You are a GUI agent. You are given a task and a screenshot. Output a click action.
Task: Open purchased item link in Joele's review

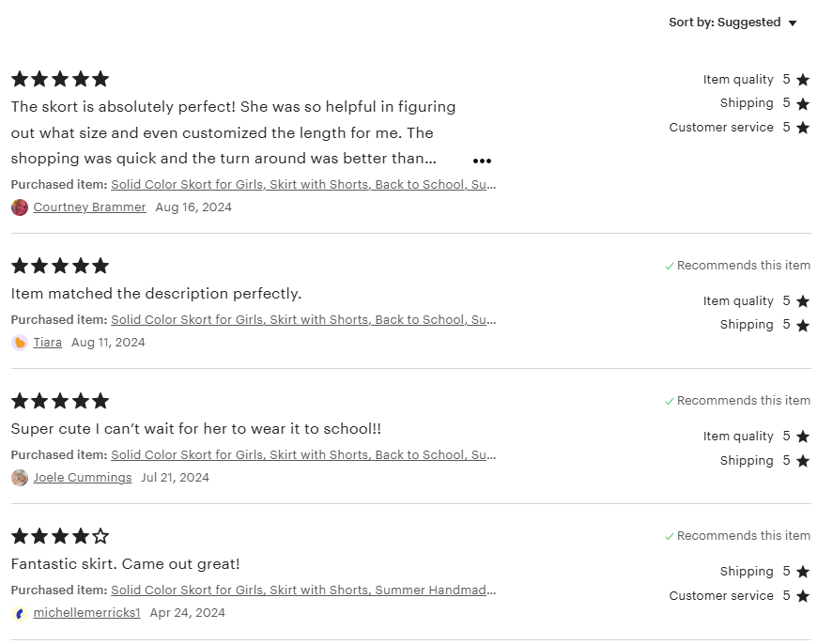pos(303,455)
